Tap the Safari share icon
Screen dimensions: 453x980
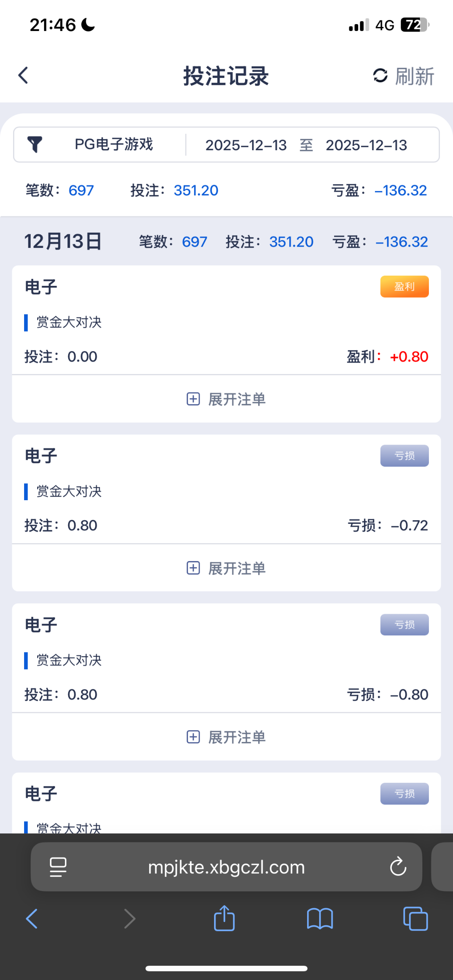tap(224, 919)
